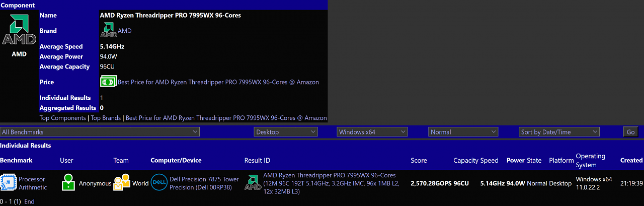The width and height of the screenshot is (644, 206).
Task: Click the Dell logo icon
Action: click(159, 183)
